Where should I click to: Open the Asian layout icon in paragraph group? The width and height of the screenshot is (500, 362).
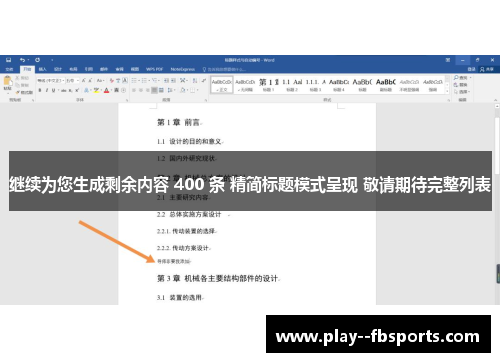(184, 81)
